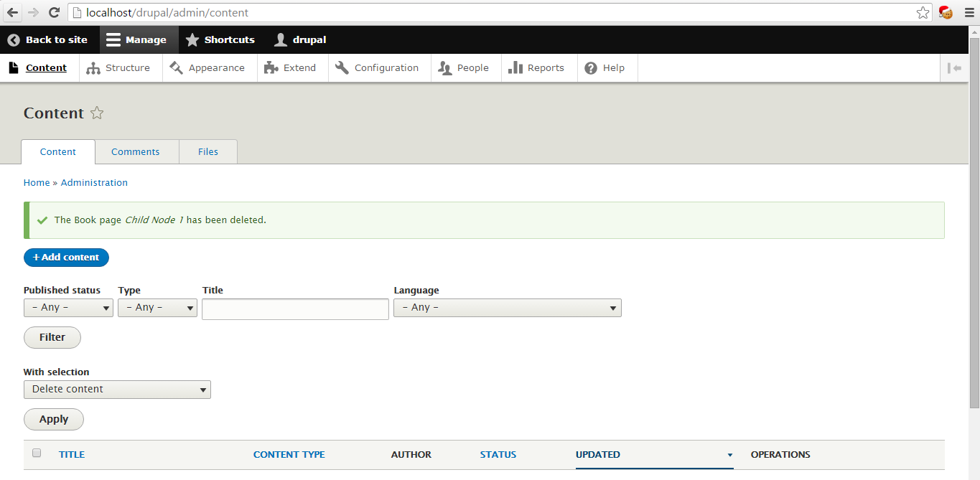Viewport: 980px width, 480px height.
Task: Switch to the Files tab
Action: tap(208, 152)
